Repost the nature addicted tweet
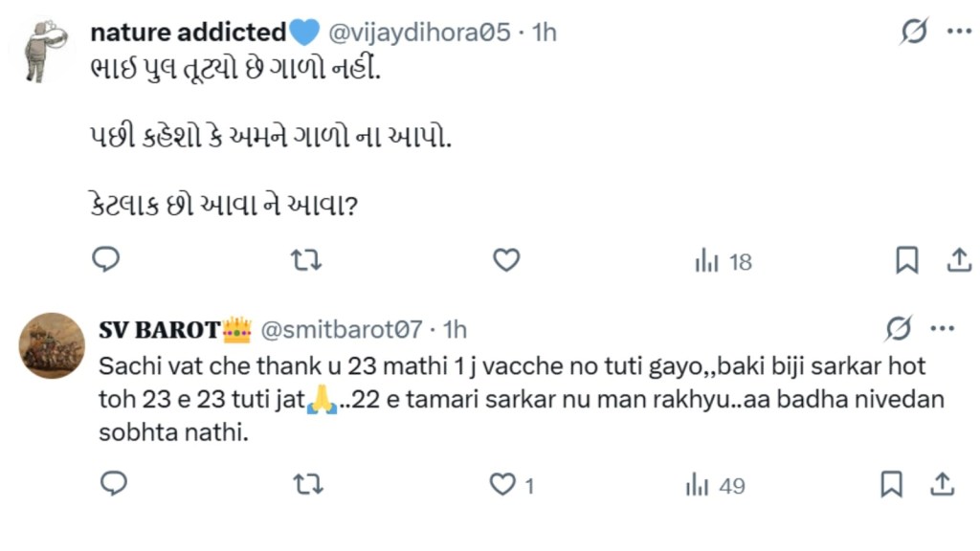Viewport: 980px width, 551px height. (306, 260)
